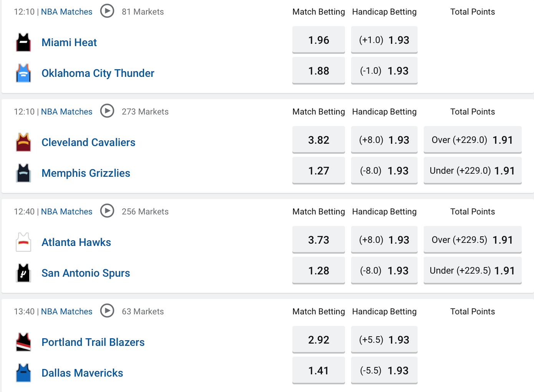Click the Atlanta Hawks jersey icon

point(23,242)
